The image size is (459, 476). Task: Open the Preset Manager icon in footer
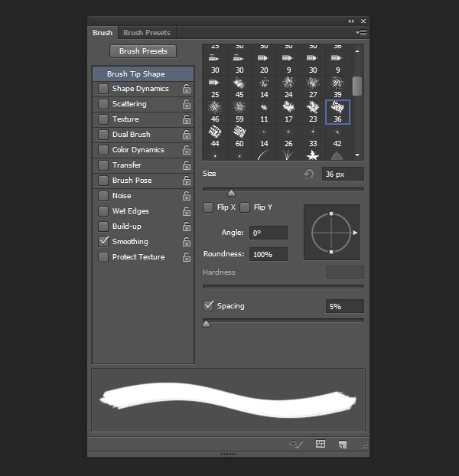click(321, 444)
